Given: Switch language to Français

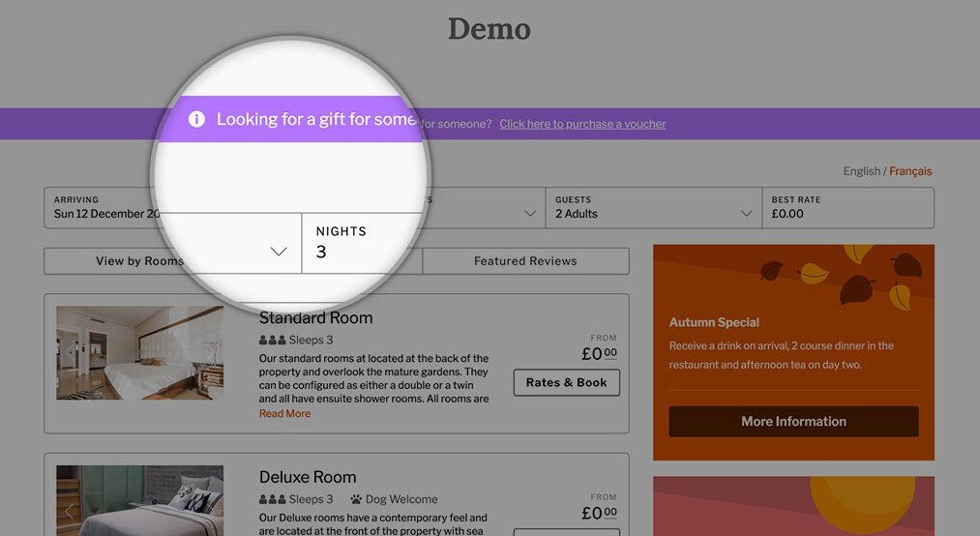Looking at the screenshot, I should tap(910, 171).
